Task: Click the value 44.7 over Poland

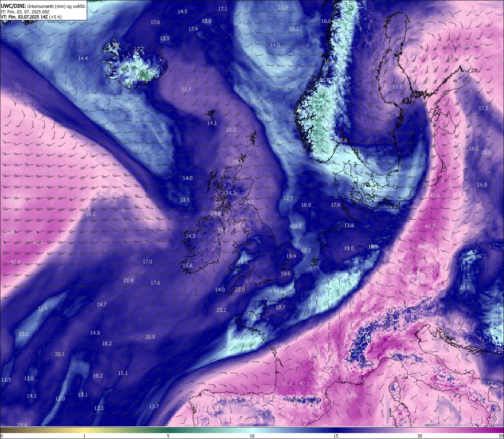Action: pyautogui.click(x=430, y=226)
